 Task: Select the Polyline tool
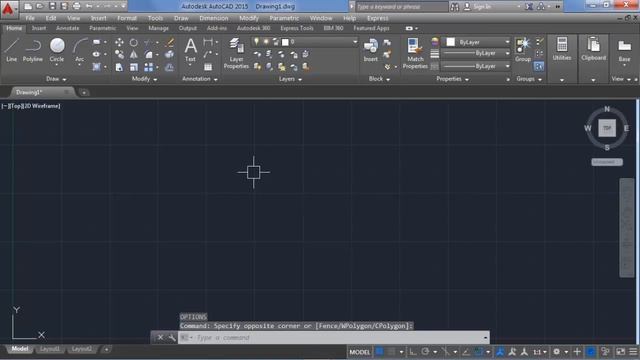click(x=33, y=50)
